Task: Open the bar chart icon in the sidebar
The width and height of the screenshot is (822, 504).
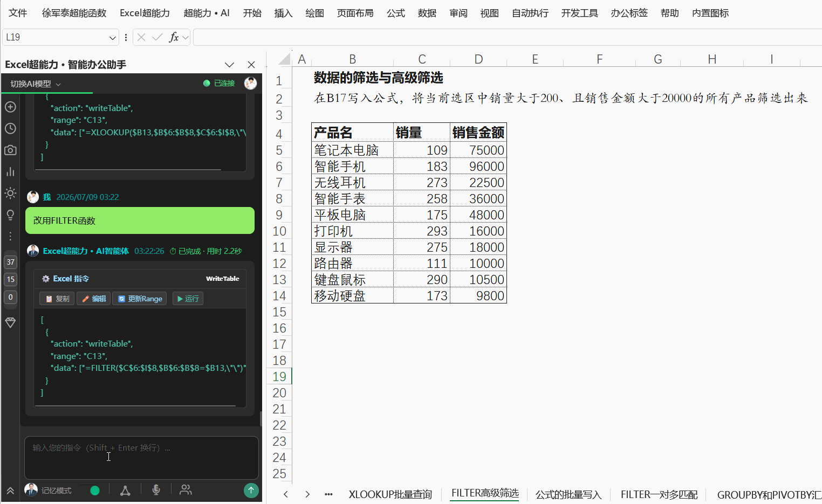Action: coord(10,171)
